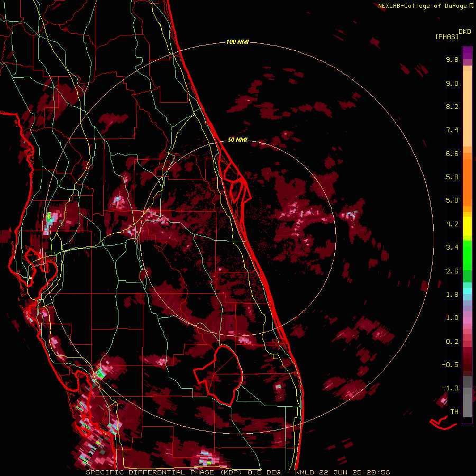Click the [PHAS] legend heading
476x476 pixels.
(447, 36)
